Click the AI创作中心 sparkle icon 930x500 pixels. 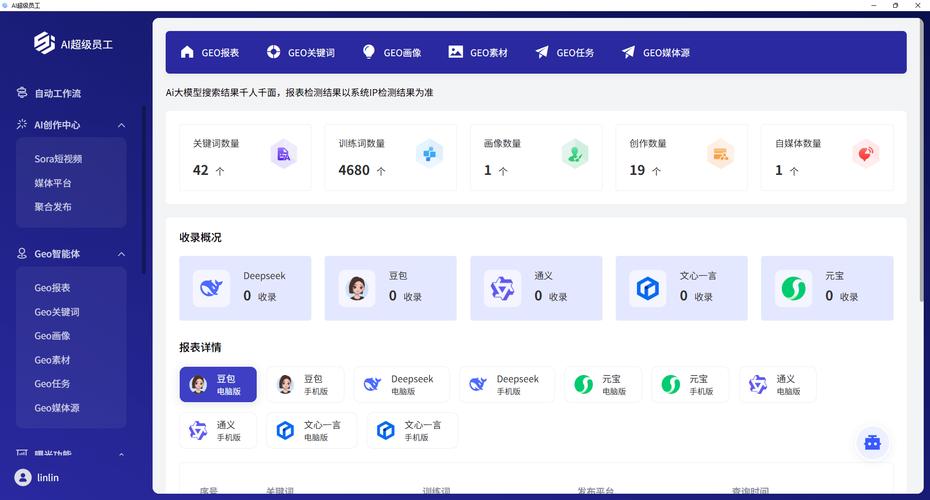[22, 125]
